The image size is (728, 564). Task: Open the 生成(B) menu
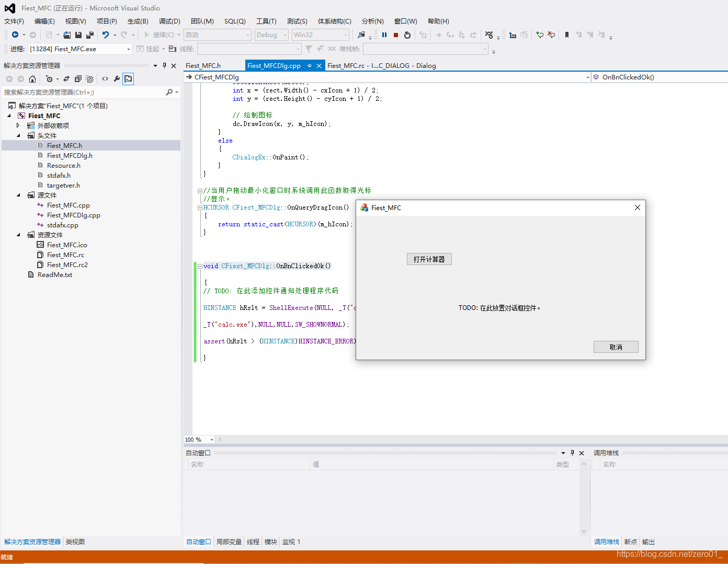click(x=138, y=21)
